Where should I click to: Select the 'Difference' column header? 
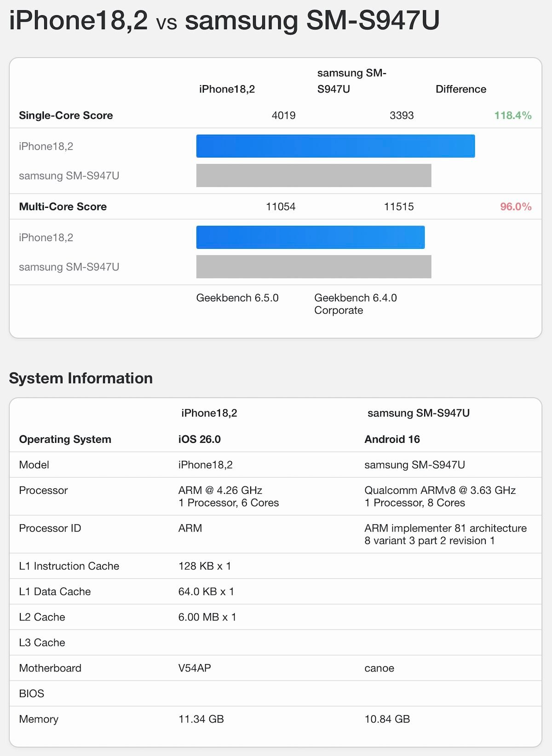click(x=461, y=89)
